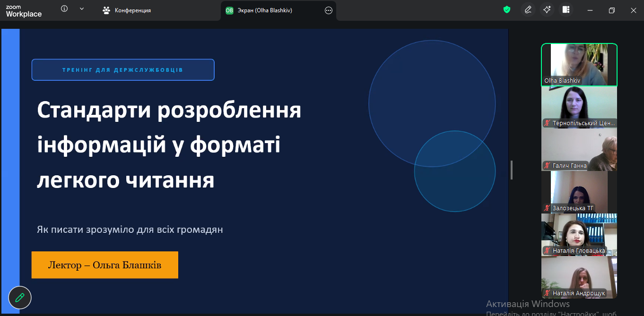
Task: Open the annotate pencil in the top bar
Action: 528,10
